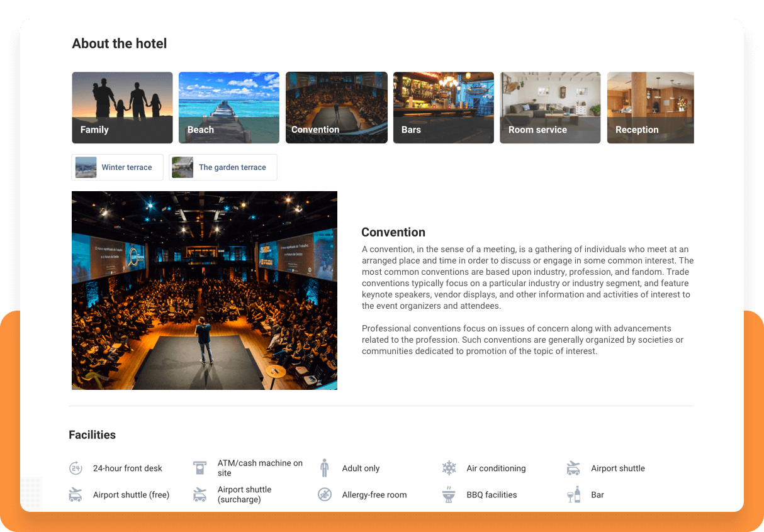Open the Family category card
764x532 pixels.
122,108
